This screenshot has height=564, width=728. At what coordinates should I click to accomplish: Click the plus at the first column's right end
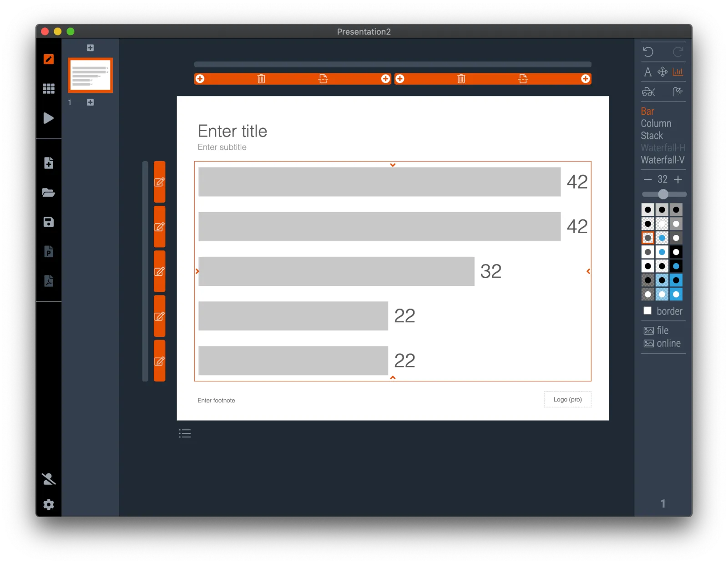pos(385,79)
